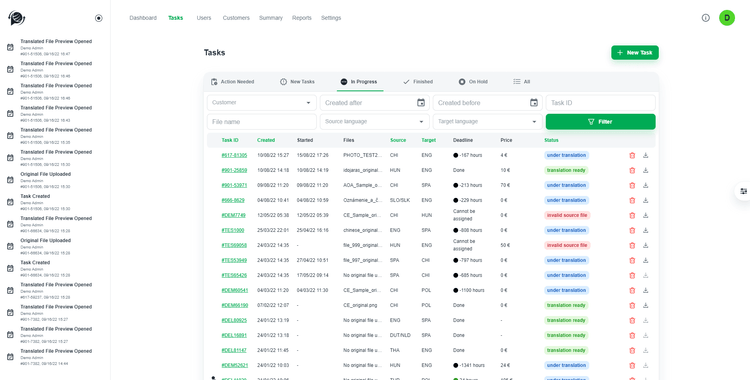Open the green D user avatar

click(727, 18)
